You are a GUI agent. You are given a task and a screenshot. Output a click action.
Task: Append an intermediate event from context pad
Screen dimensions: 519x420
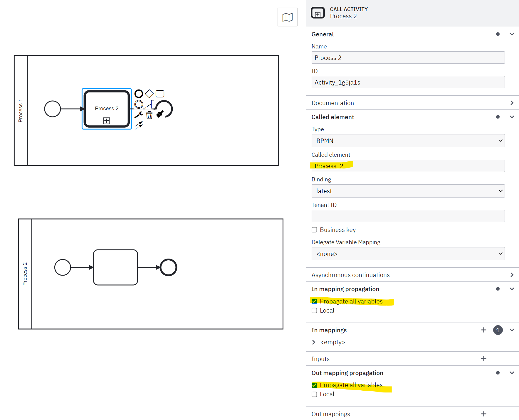139,104
